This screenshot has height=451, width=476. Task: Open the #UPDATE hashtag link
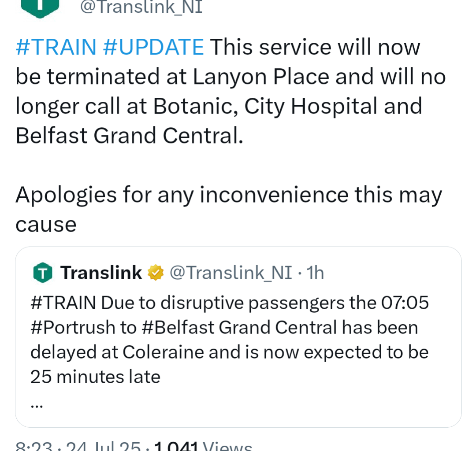tap(153, 47)
